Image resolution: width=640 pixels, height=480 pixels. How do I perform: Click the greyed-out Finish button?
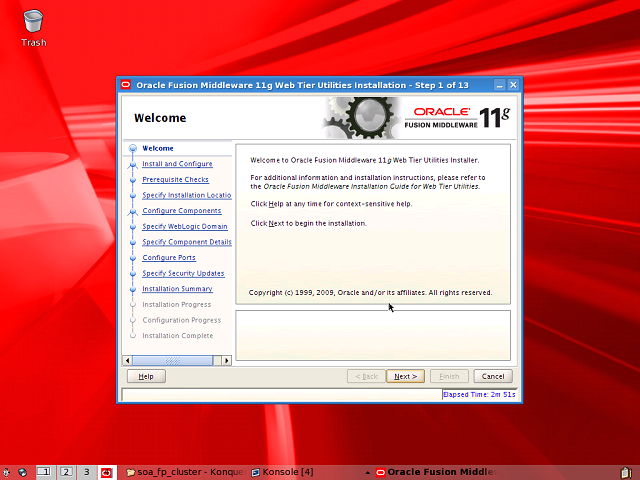coord(449,376)
